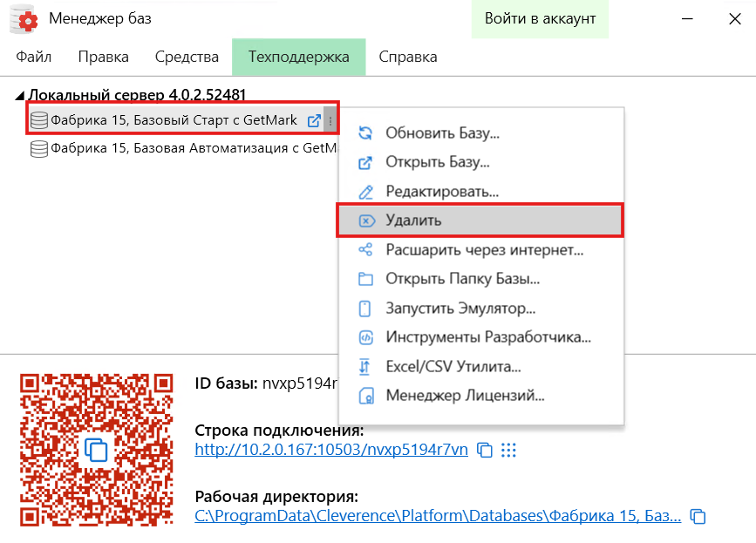This screenshot has width=756, height=543.
Task: Click the refresh icon beside Обновить Базу
Action: click(365, 133)
